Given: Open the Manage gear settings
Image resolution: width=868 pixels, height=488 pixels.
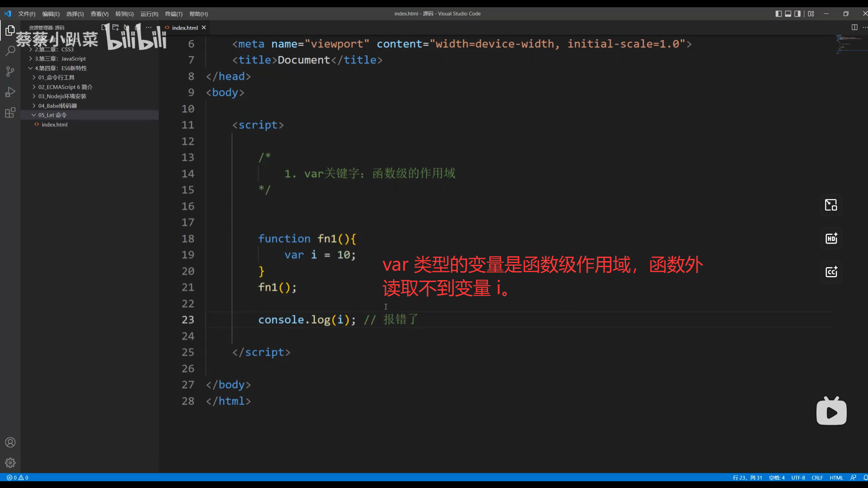Looking at the screenshot, I should pos(10,463).
